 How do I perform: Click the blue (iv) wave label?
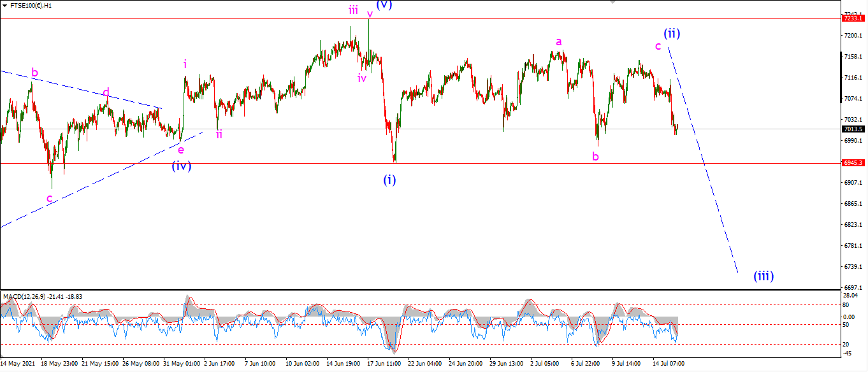coord(181,166)
